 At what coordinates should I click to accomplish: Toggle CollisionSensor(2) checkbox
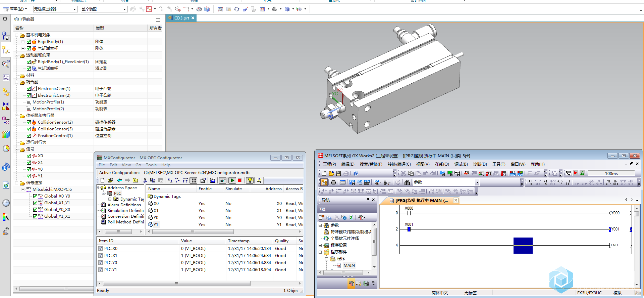29,122
